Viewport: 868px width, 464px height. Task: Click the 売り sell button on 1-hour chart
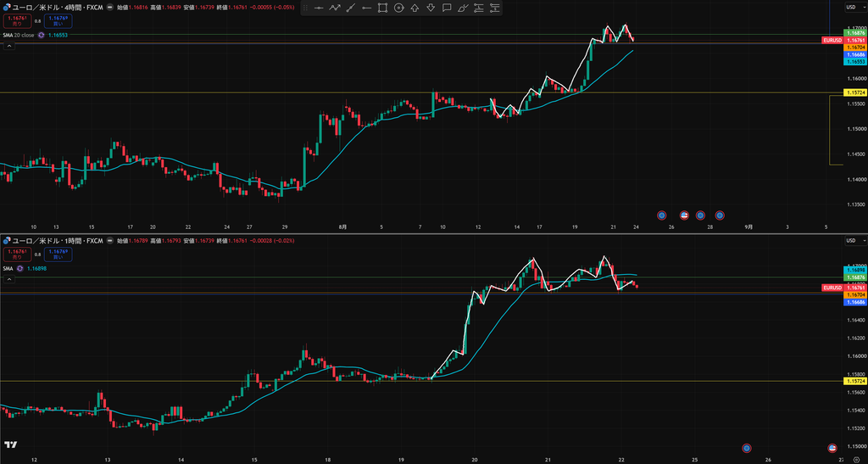pos(17,254)
